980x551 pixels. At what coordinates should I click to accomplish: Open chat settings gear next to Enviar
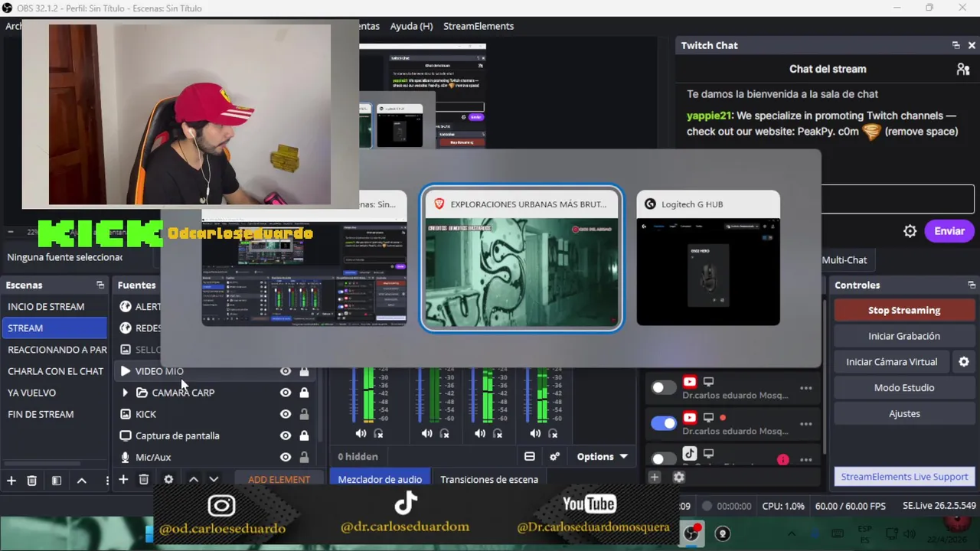910,231
